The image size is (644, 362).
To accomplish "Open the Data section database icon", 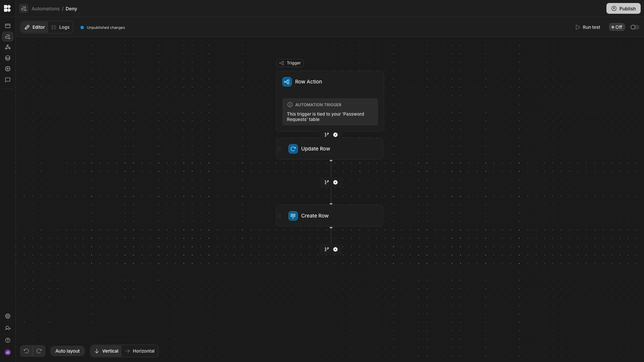I will pos(8,58).
